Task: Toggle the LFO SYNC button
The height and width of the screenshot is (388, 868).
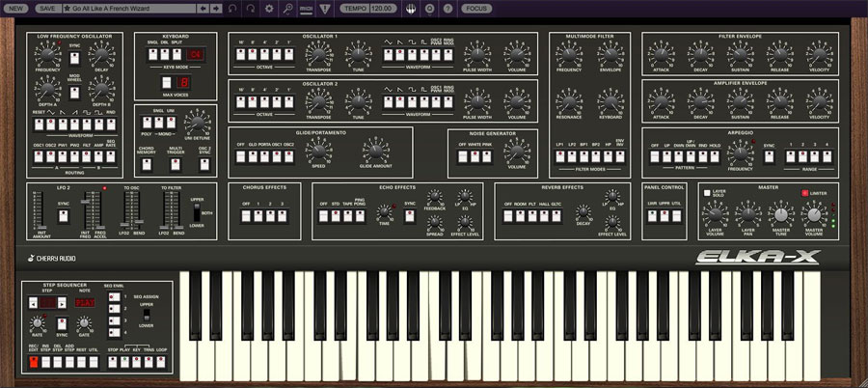Action: [74, 58]
